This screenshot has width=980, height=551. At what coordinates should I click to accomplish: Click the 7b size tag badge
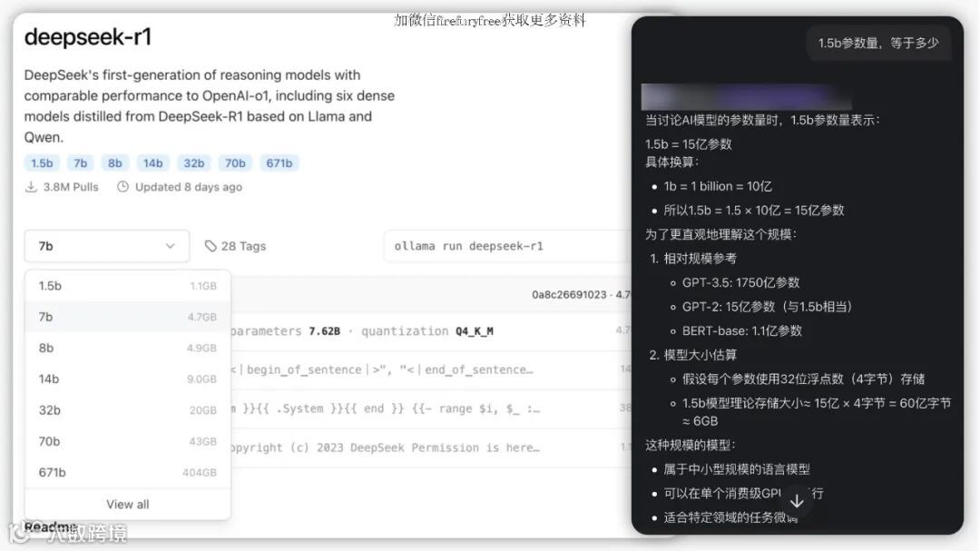click(80, 163)
